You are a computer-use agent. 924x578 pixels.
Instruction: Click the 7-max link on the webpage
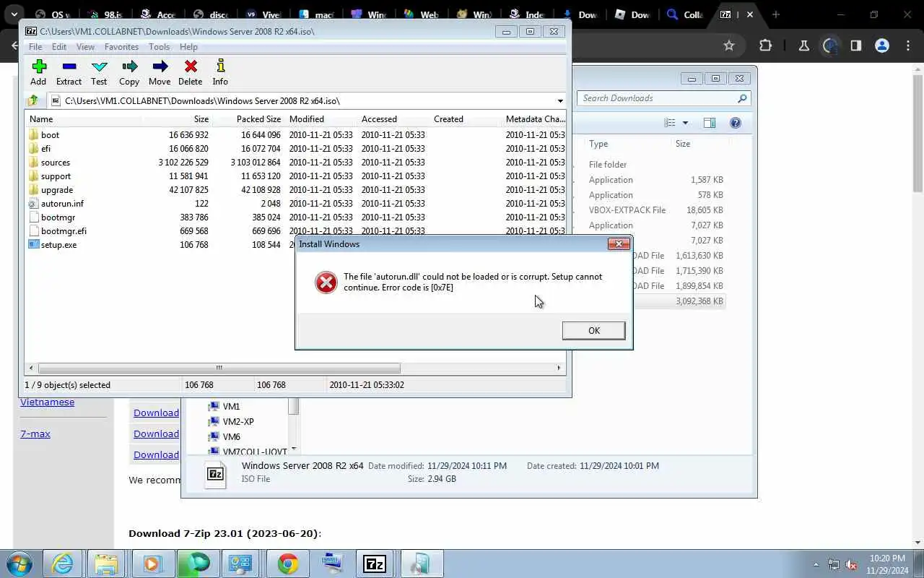35,433
